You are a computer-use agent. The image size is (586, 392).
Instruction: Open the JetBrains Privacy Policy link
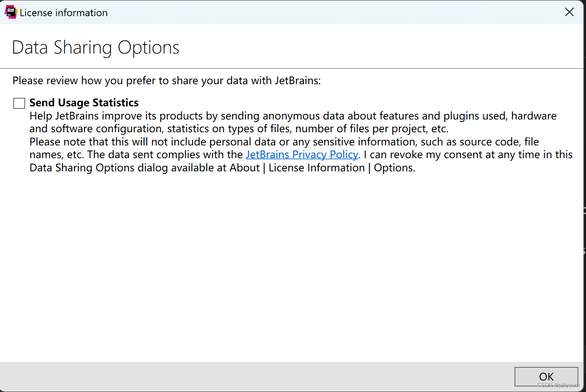coord(302,155)
